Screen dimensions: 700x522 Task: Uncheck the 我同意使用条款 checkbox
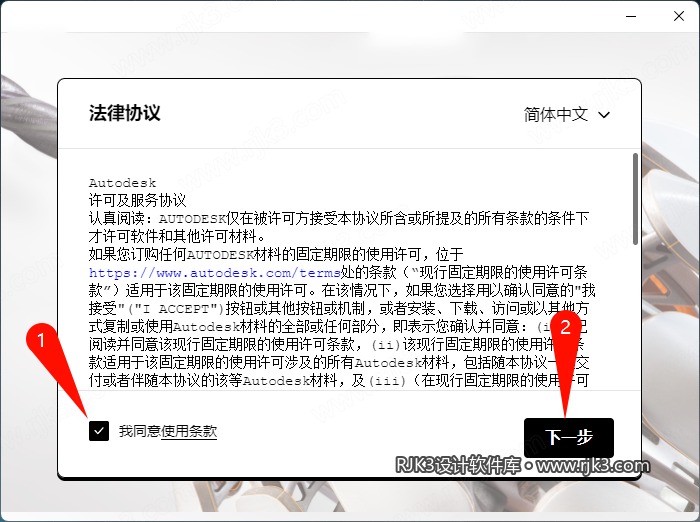pyautogui.click(x=99, y=431)
